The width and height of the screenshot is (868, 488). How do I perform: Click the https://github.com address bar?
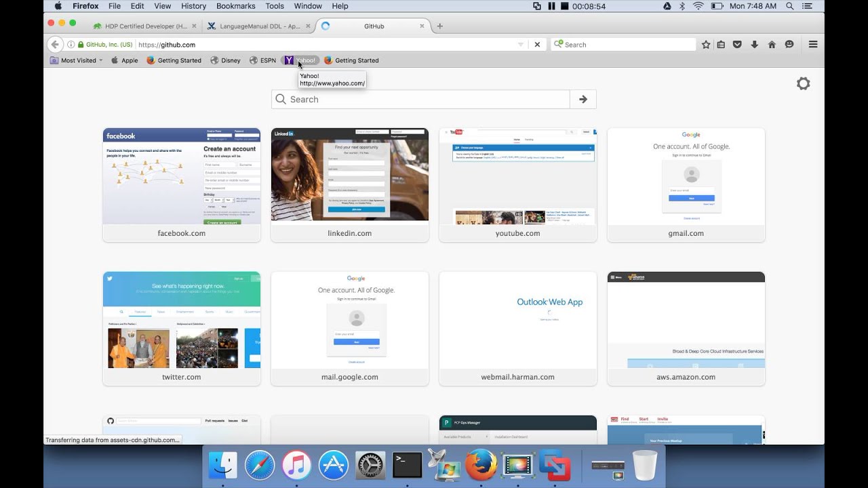(x=325, y=45)
